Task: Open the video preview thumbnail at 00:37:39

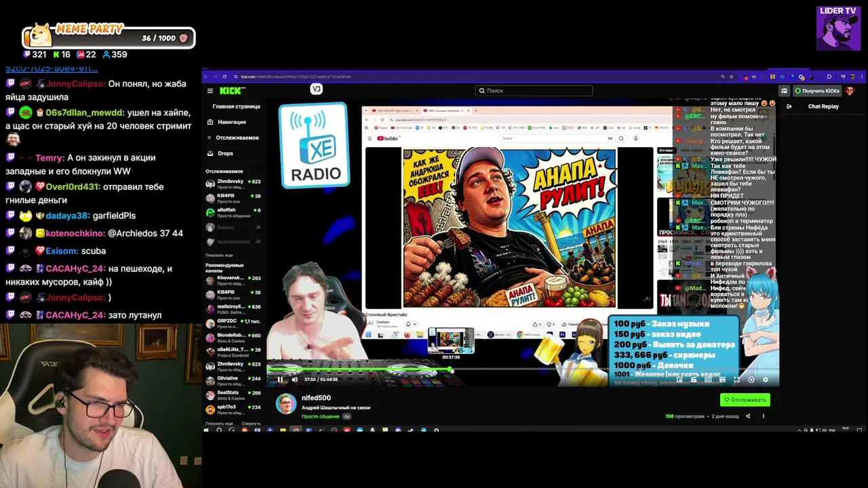Action: tap(451, 342)
